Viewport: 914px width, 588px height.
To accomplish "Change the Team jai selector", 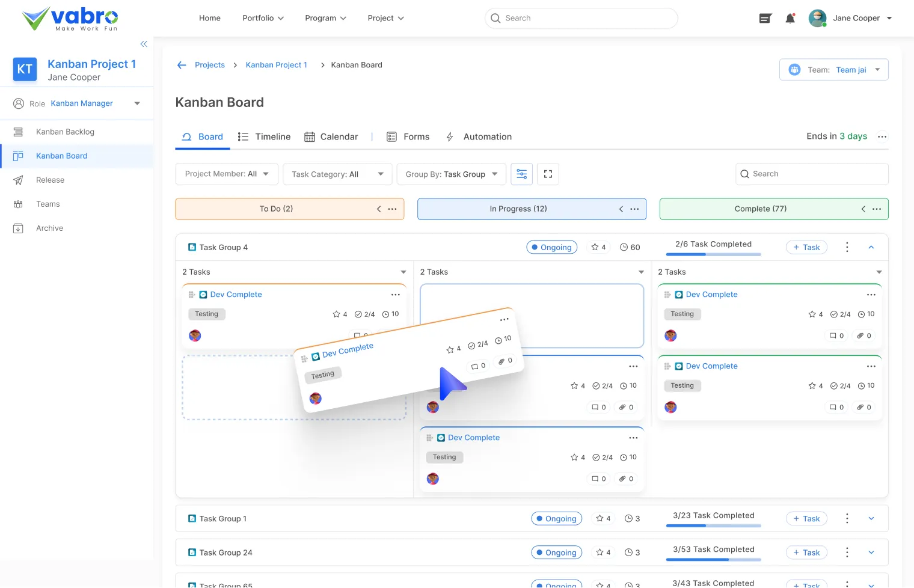I will 833,70.
